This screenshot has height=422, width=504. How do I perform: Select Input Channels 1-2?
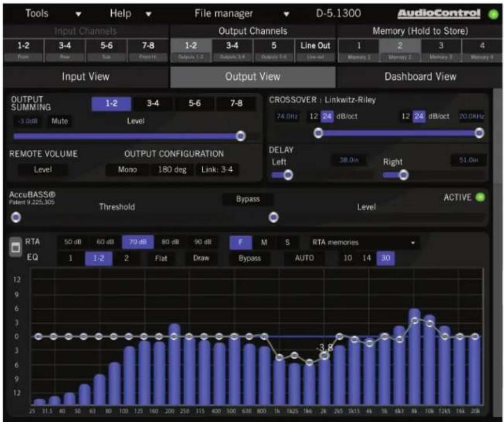point(23,50)
